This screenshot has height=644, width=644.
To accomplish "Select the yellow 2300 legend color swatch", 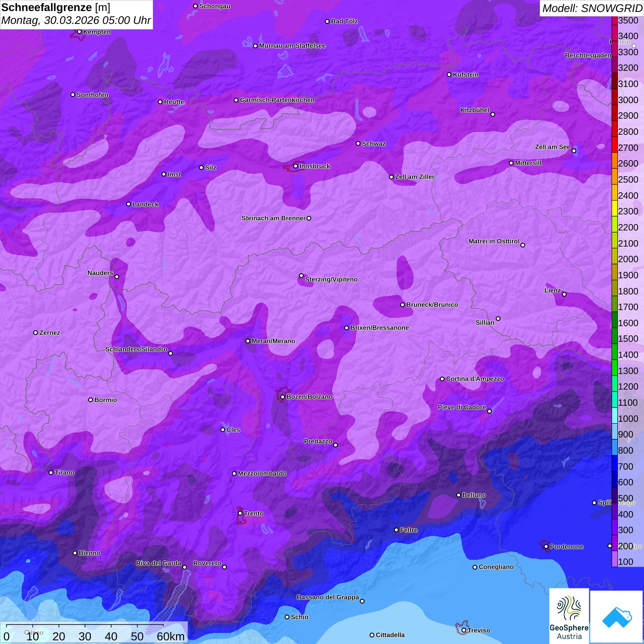I will click(x=615, y=208).
